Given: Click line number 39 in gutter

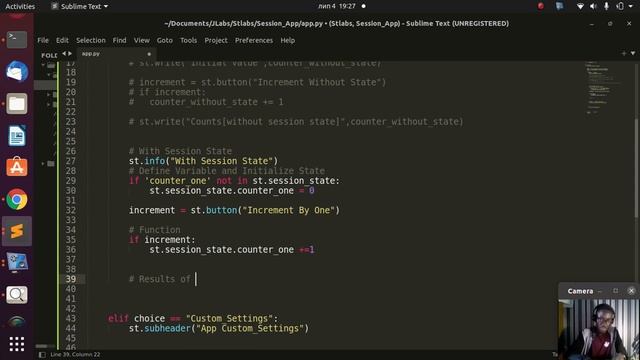Looking at the screenshot, I should click(x=71, y=279).
